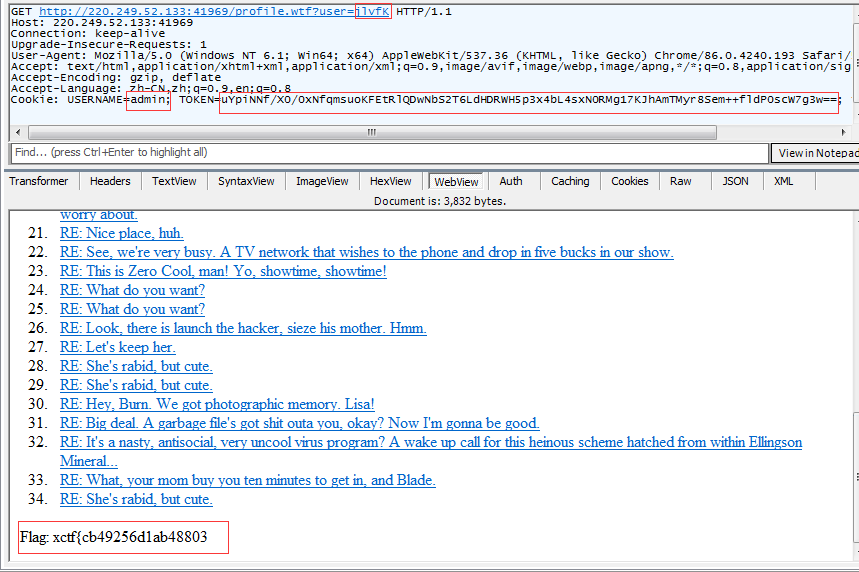Open the ImageView tab

(322, 181)
